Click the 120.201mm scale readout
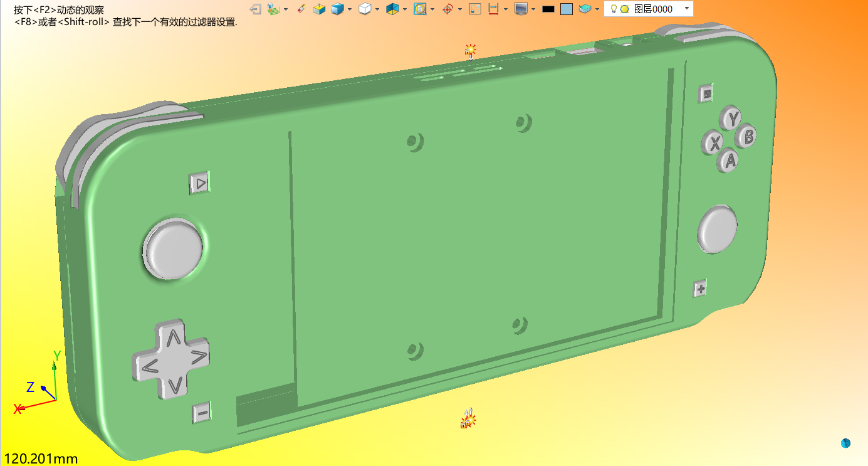Screen dimensions: 868x466 point(41,458)
